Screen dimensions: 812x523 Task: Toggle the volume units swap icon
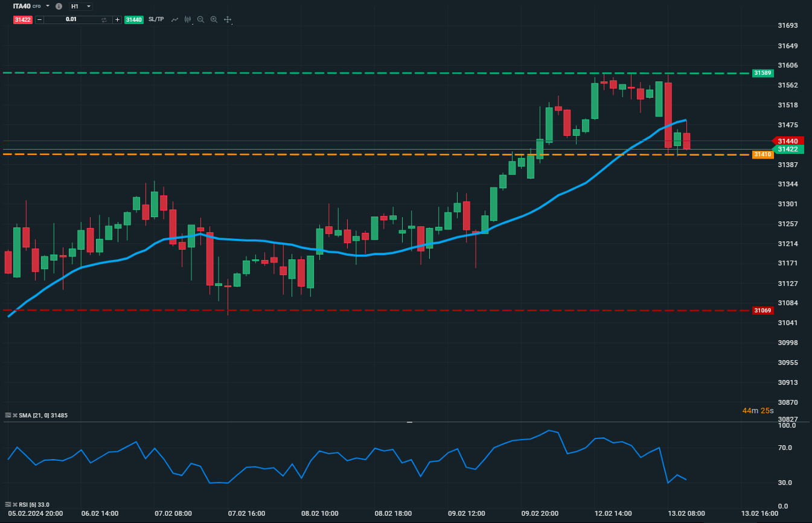(x=104, y=20)
